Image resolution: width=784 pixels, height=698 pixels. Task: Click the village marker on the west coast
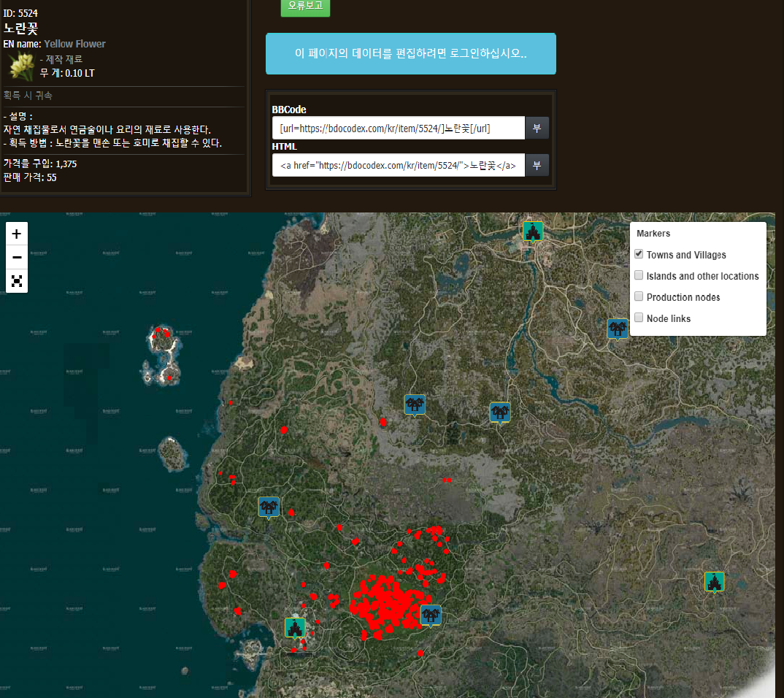point(269,507)
